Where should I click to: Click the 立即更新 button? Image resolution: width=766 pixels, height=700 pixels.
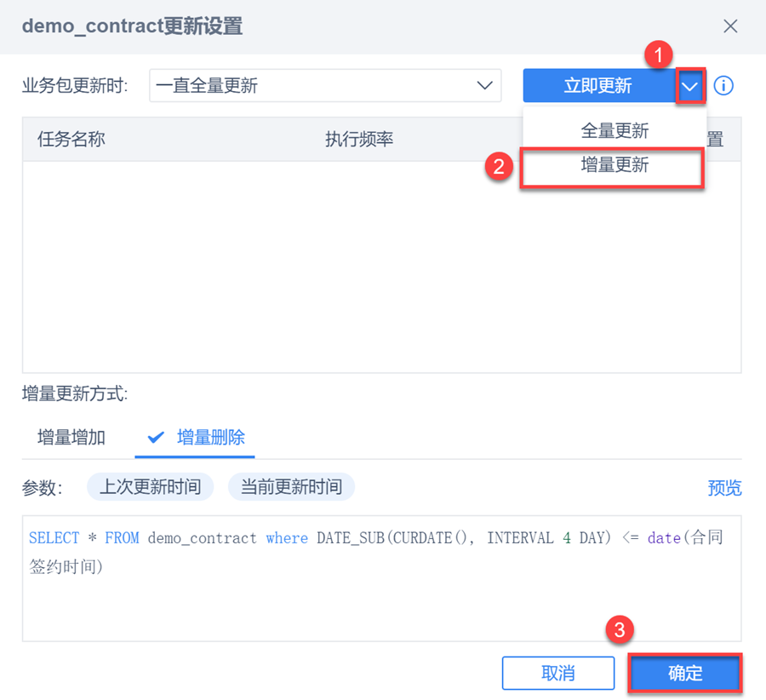tap(599, 85)
